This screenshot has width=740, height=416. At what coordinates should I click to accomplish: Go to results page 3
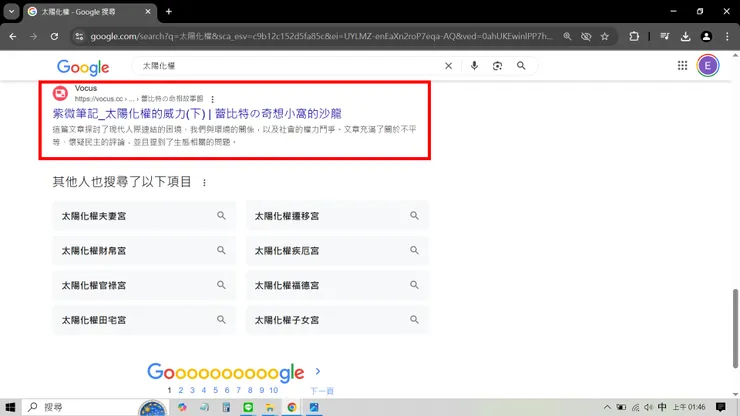click(x=192, y=390)
